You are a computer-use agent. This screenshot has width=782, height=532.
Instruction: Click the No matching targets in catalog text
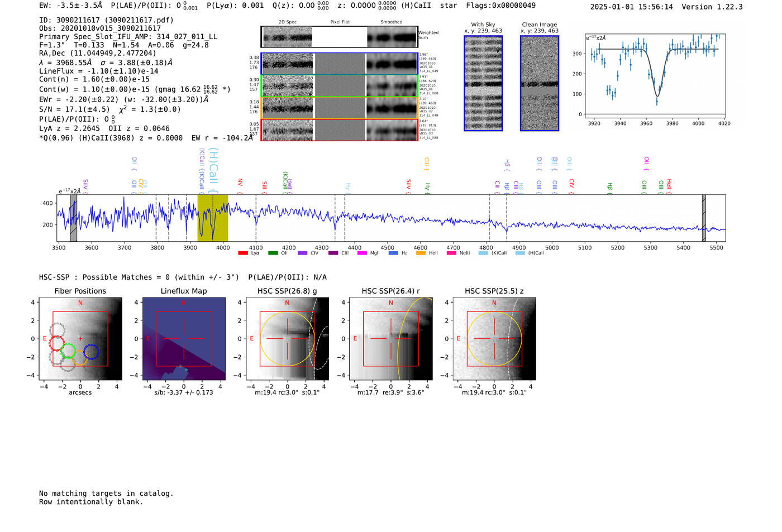point(106,493)
